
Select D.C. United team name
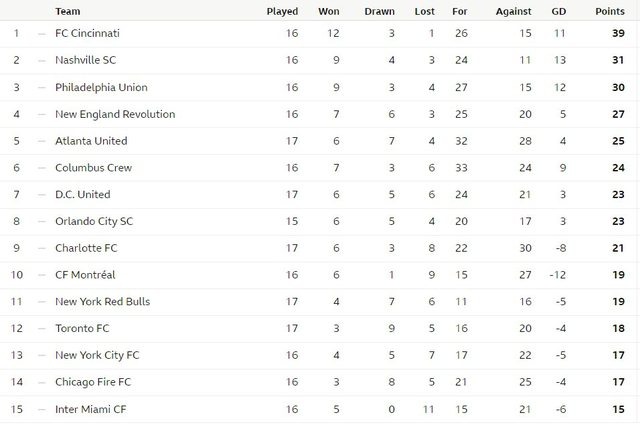click(x=82, y=194)
